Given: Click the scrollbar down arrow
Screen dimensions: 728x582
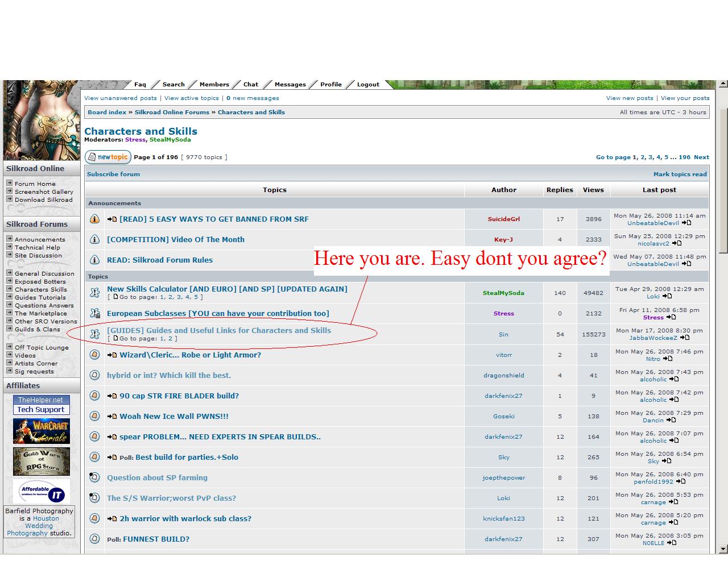Looking at the screenshot, I should coord(723,549).
